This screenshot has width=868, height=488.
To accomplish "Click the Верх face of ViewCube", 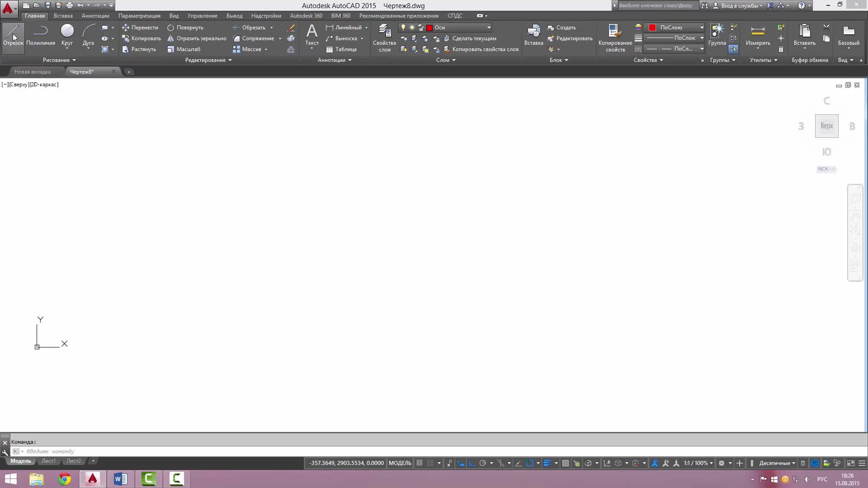I will coord(826,126).
